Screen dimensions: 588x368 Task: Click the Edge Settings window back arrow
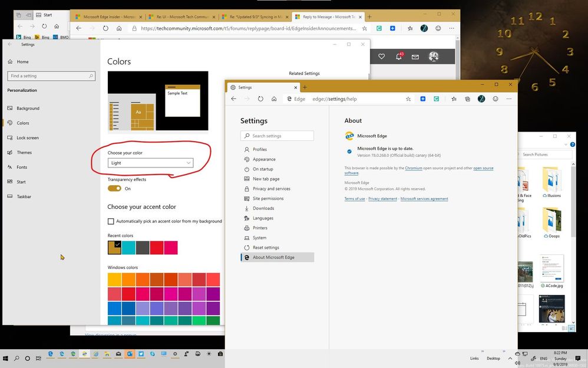pos(234,98)
